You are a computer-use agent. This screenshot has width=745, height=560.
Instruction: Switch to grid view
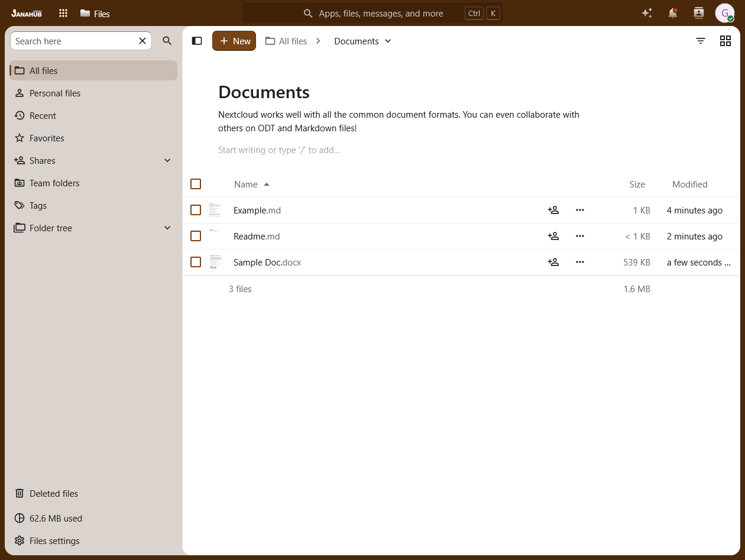point(725,41)
